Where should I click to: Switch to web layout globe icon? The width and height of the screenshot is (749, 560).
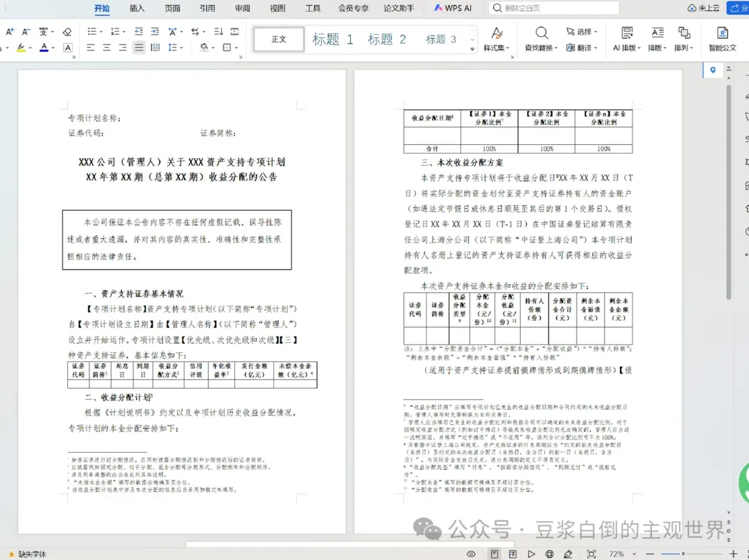click(550, 554)
